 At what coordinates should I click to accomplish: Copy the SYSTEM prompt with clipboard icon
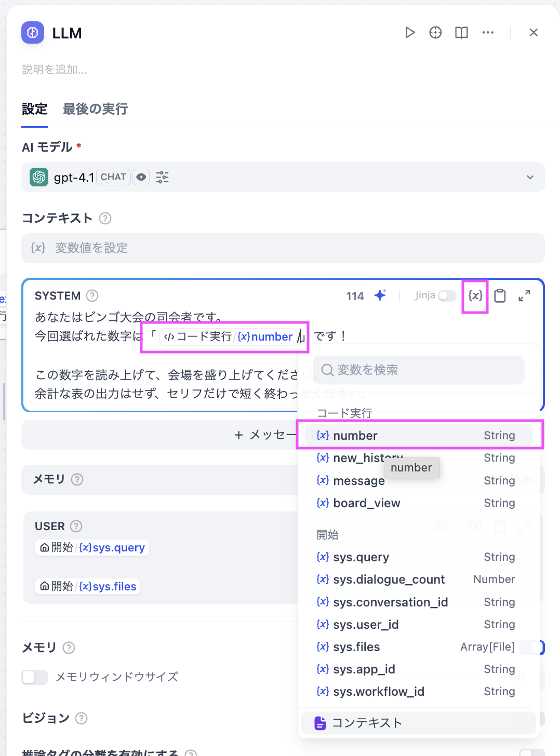(x=500, y=295)
